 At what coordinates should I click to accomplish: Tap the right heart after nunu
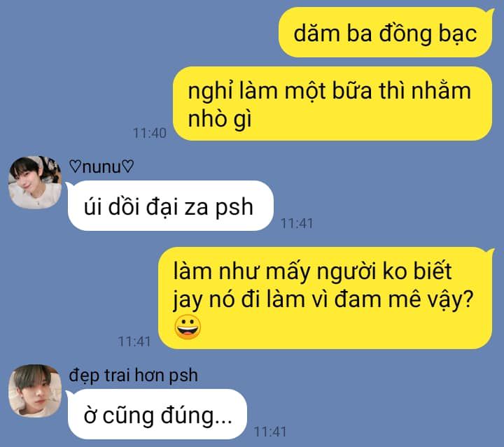tap(127, 166)
